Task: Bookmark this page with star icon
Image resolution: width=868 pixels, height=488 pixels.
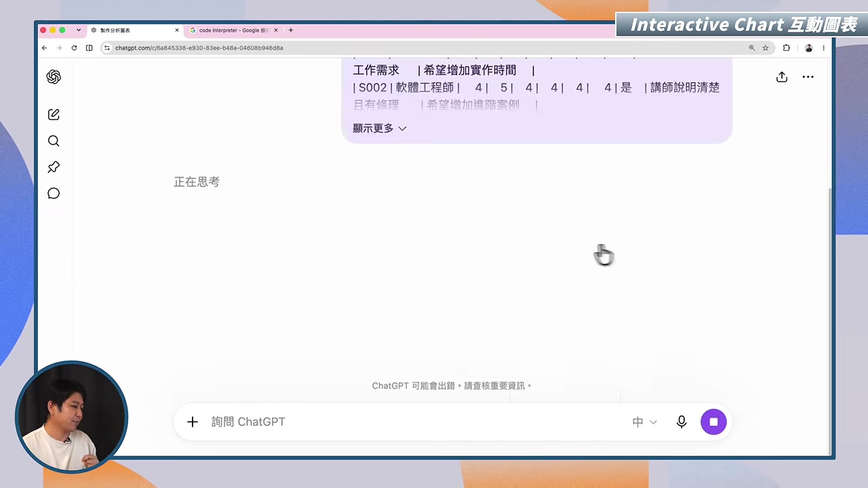Action: pyautogui.click(x=766, y=48)
